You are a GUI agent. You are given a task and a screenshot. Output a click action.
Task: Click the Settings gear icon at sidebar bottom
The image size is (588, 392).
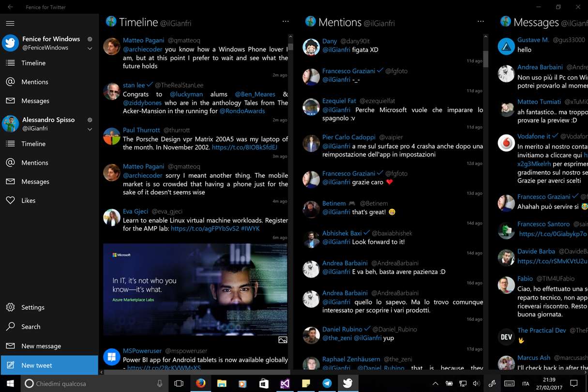coord(10,307)
